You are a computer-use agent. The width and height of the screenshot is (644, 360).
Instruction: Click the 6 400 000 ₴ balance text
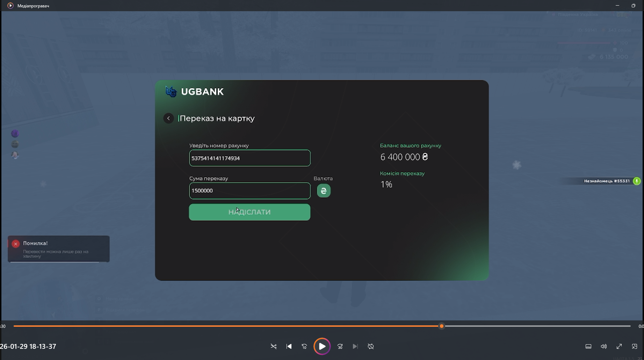pos(404,157)
